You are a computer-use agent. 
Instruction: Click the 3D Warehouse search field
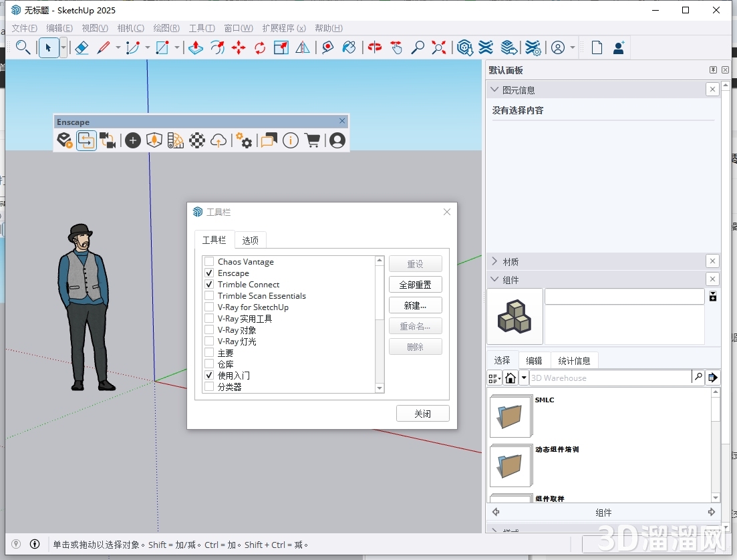611,378
